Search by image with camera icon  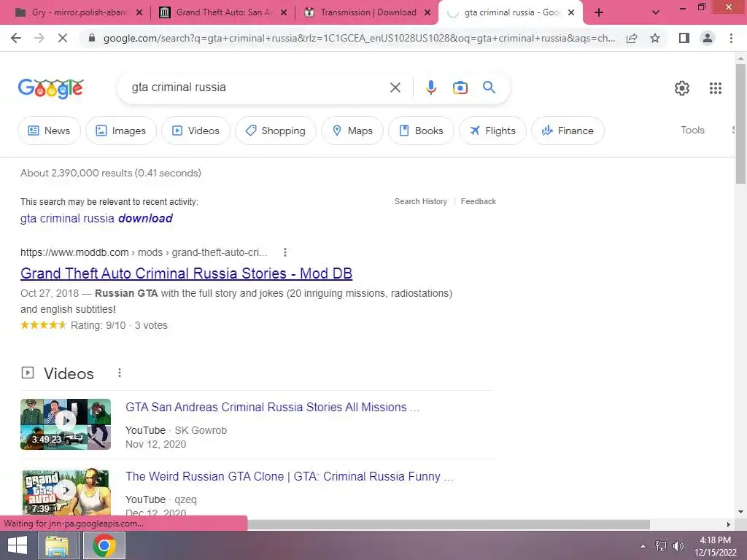pos(460,87)
